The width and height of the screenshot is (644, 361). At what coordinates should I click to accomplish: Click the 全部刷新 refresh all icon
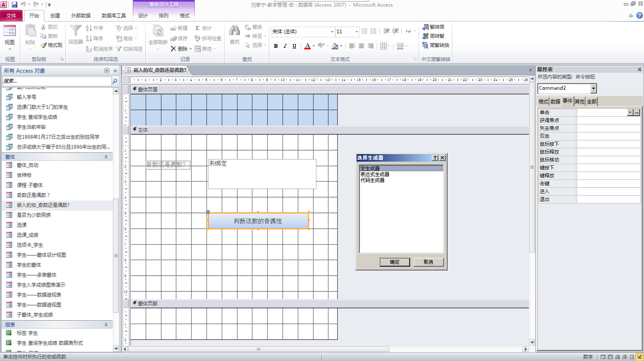click(x=158, y=31)
